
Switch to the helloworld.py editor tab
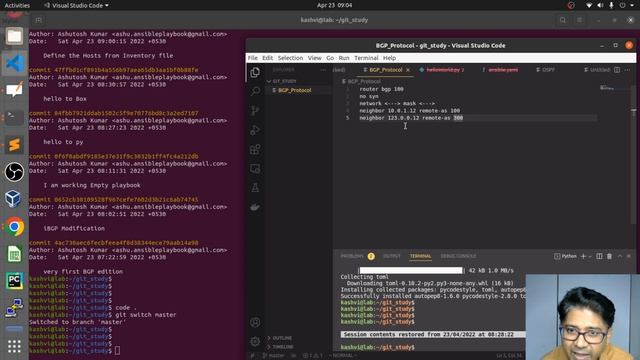click(442, 70)
